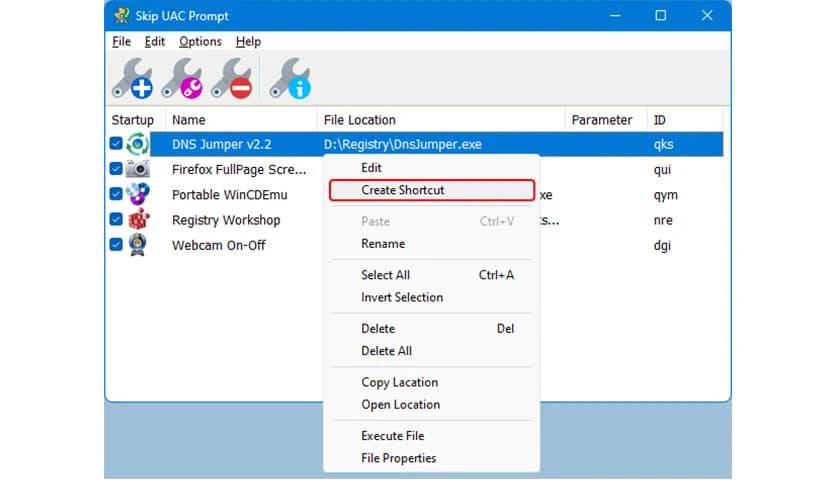Viewport: 836px width, 484px height.
Task: Click the Edit entry wrench icon
Action: pos(182,79)
